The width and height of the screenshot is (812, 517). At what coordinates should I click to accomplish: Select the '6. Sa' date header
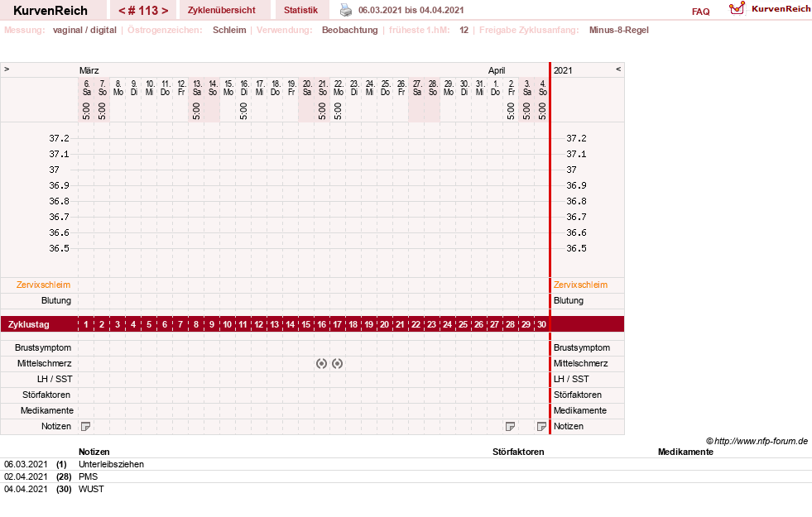coord(86,88)
